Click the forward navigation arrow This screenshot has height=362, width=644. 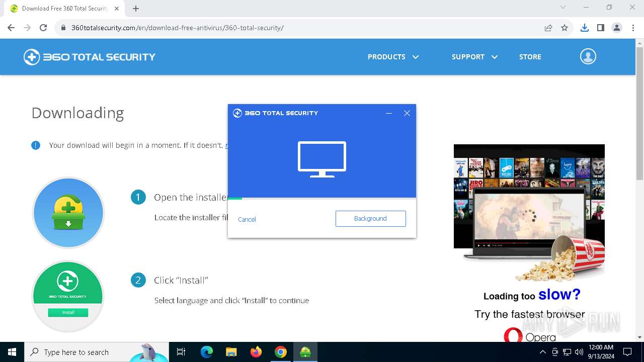[27, 28]
